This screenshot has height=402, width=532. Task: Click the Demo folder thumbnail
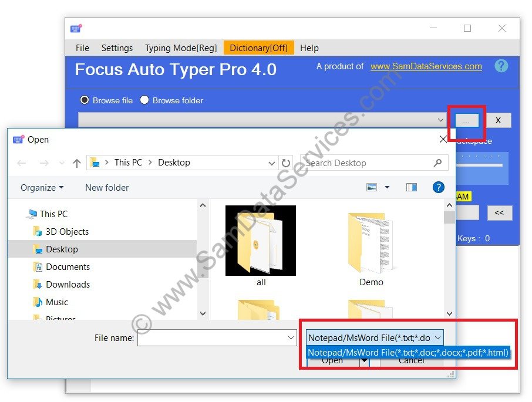tap(371, 244)
